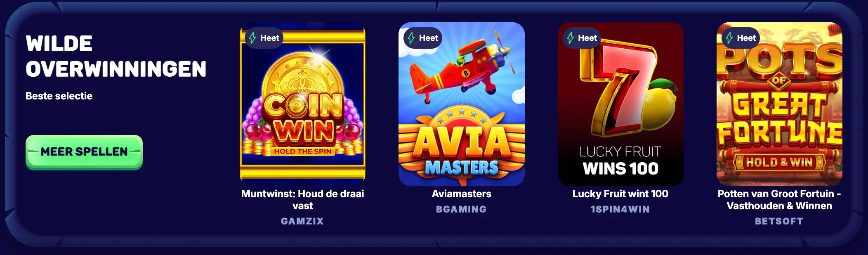Select Heet badge on Lucky Fruit card

(x=582, y=38)
